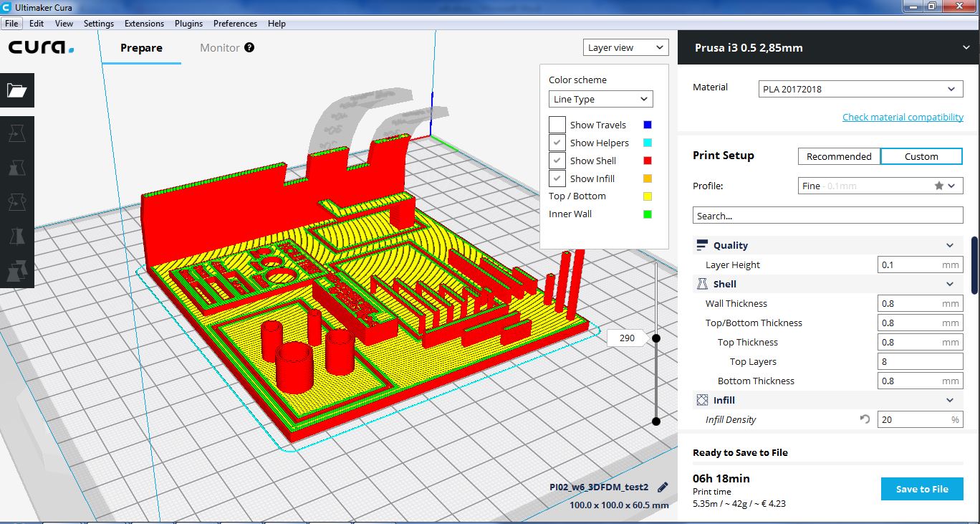The height and width of the screenshot is (524, 980).
Task: Open the File menu
Action: point(11,23)
